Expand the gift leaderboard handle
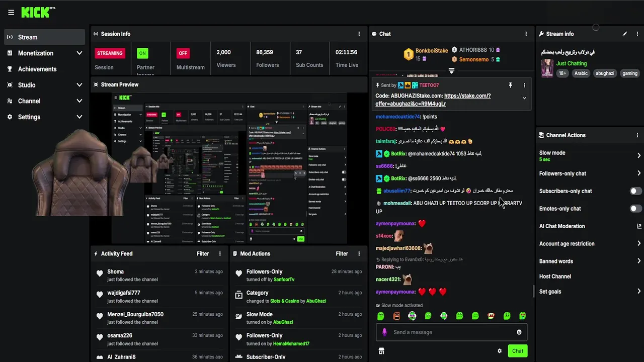The height and width of the screenshot is (362, 644). click(451, 71)
